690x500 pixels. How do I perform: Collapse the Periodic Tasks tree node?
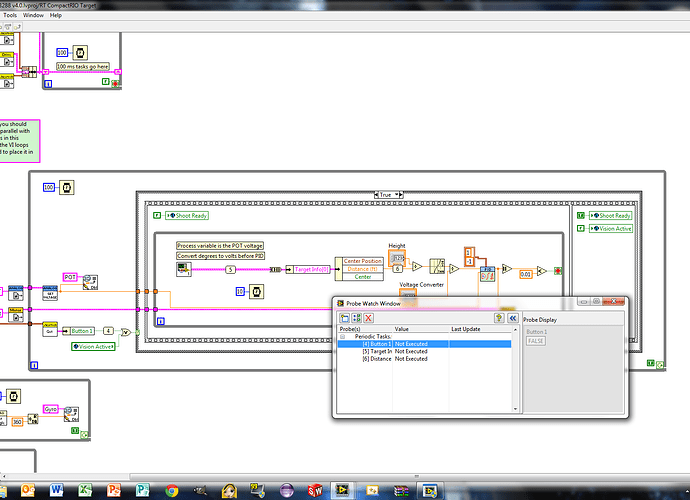point(342,337)
